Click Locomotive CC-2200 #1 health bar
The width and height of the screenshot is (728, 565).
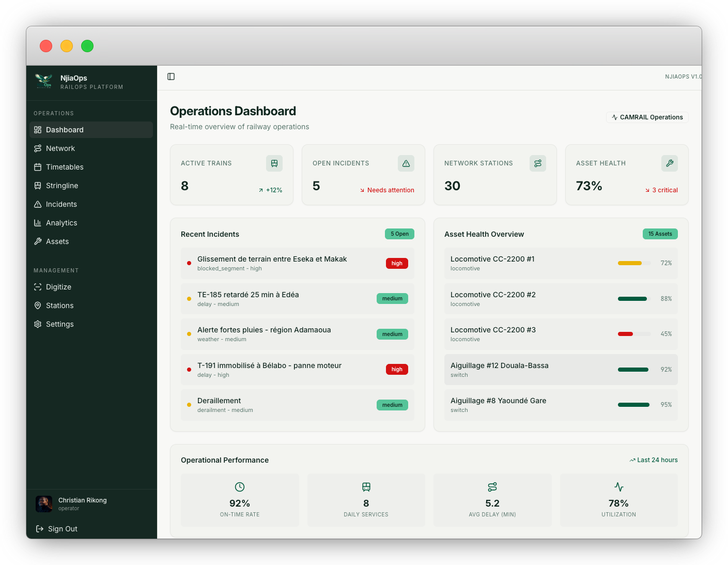click(634, 263)
